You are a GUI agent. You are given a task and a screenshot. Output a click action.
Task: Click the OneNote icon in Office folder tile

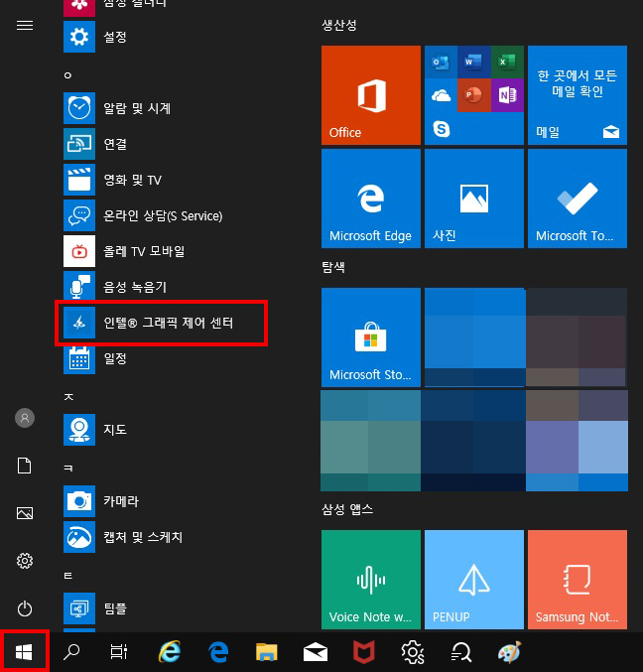click(507, 95)
